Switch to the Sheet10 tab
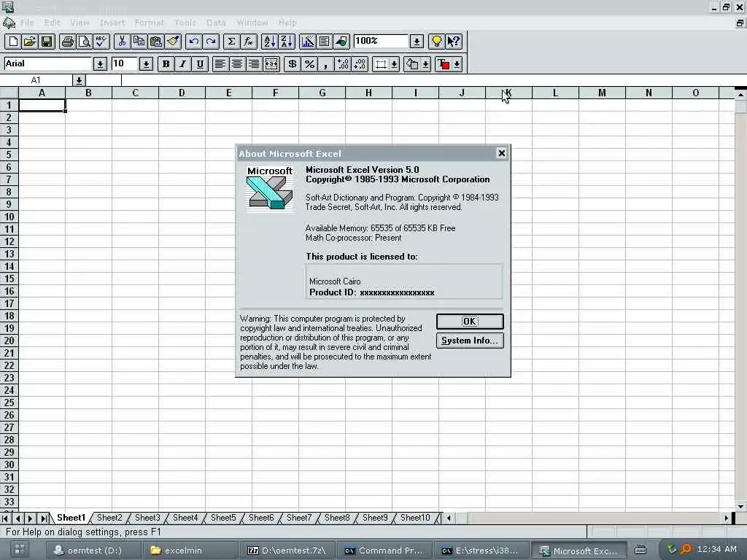747x560 pixels. tap(415, 518)
